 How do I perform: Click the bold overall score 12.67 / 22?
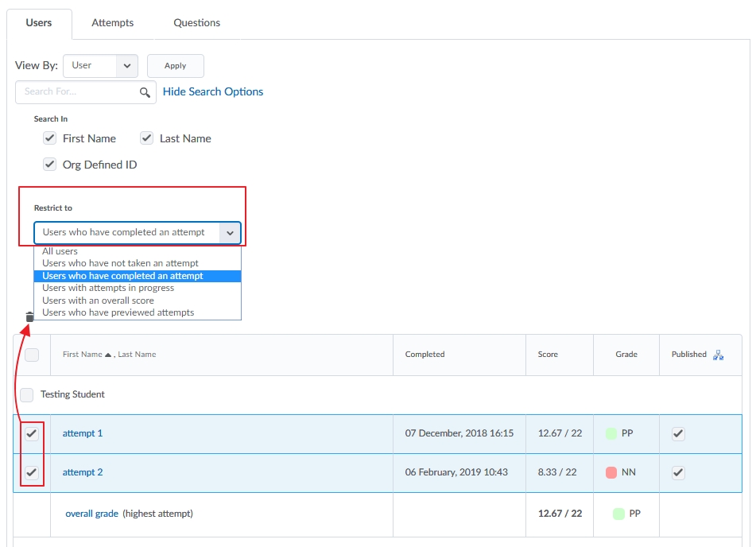pos(560,514)
